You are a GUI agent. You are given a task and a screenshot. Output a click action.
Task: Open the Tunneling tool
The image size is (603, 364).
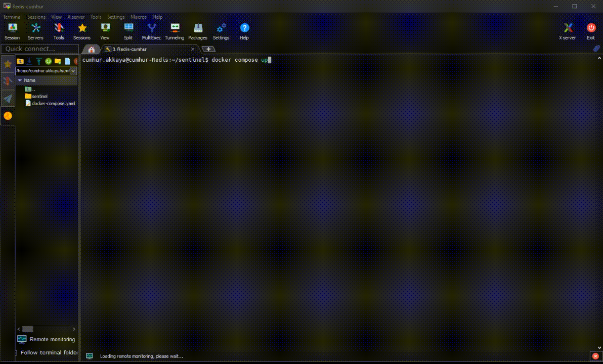click(x=175, y=31)
